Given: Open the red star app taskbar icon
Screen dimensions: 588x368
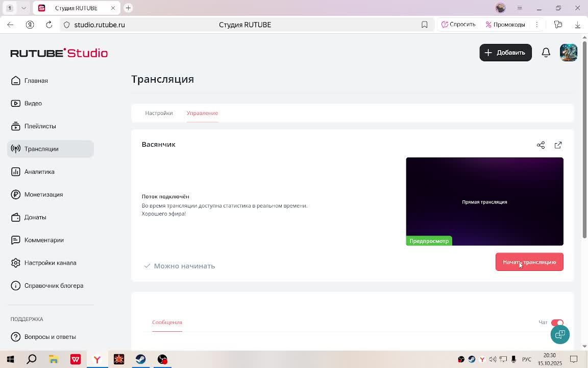Looking at the screenshot, I should (x=119, y=359).
